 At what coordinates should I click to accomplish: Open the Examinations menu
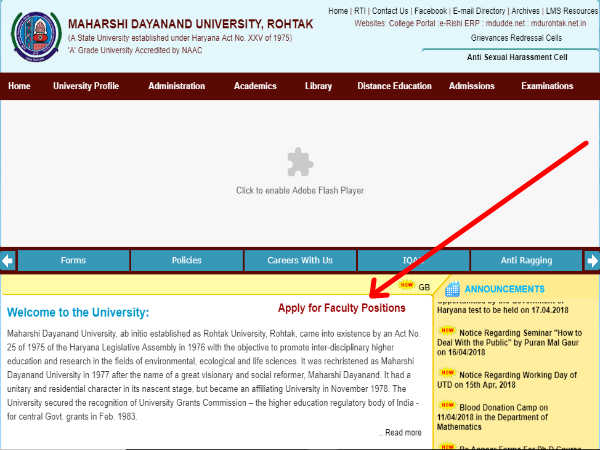(547, 86)
